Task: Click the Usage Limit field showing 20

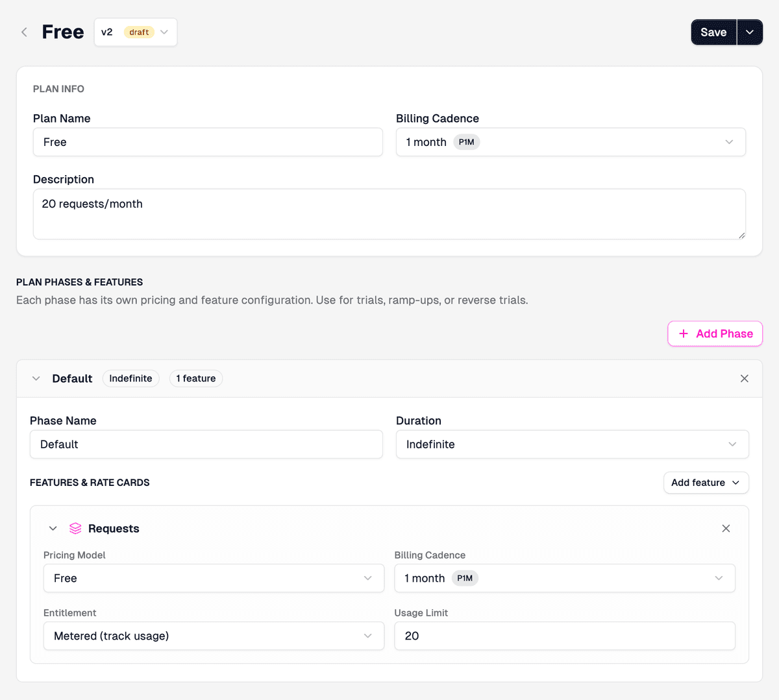Action: pyautogui.click(x=564, y=636)
